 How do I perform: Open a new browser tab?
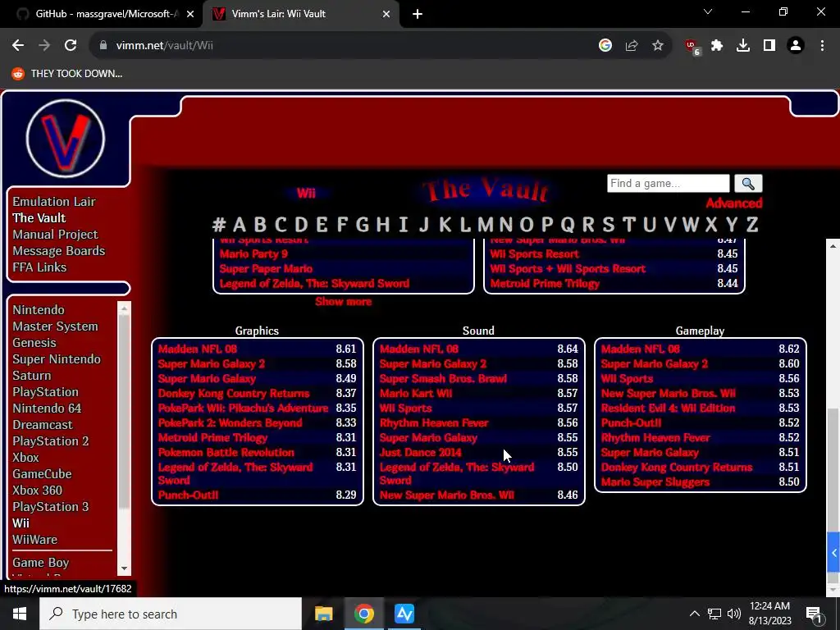[418, 14]
